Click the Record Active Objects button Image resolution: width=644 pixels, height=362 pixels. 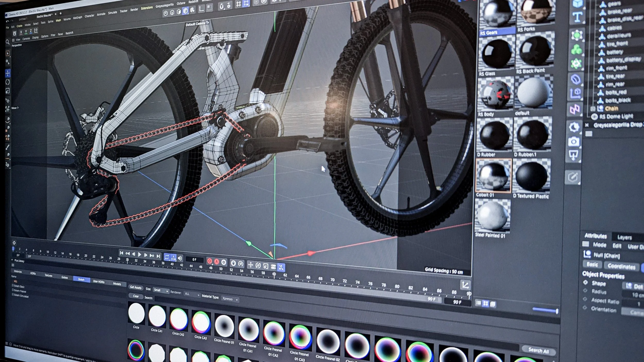210,261
